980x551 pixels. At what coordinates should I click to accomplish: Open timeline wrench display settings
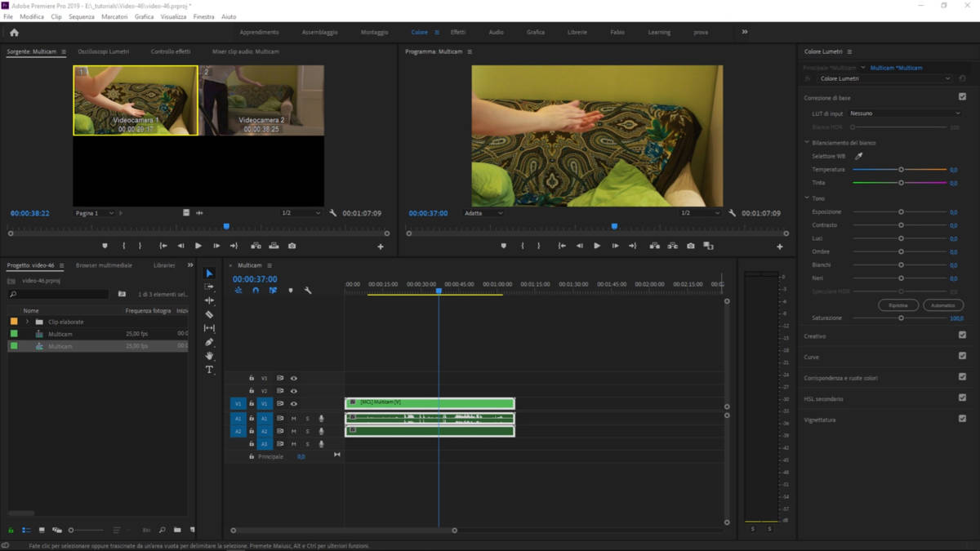pos(308,291)
